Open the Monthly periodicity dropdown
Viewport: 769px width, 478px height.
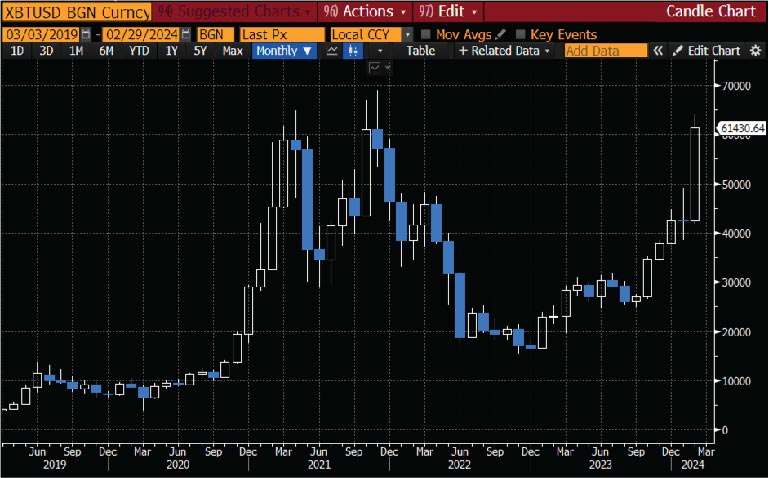[284, 51]
